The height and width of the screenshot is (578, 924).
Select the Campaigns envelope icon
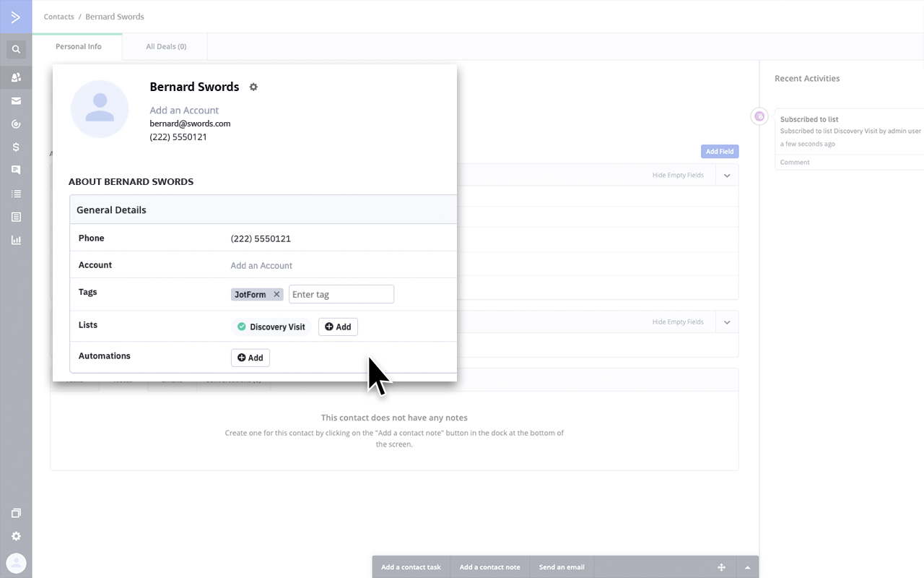point(16,100)
